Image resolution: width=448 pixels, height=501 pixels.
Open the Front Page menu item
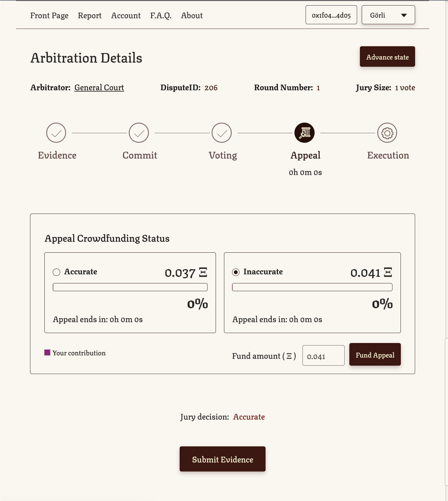49,15
